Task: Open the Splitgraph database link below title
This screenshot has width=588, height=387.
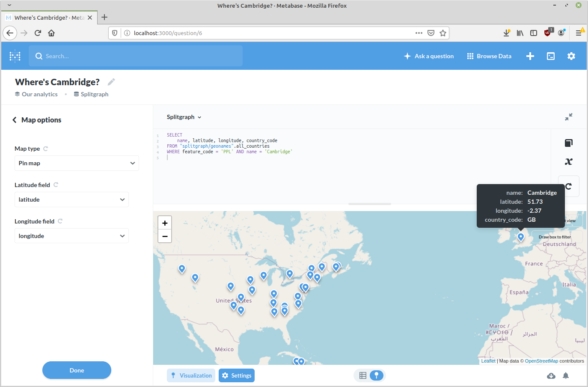Action: click(x=91, y=94)
